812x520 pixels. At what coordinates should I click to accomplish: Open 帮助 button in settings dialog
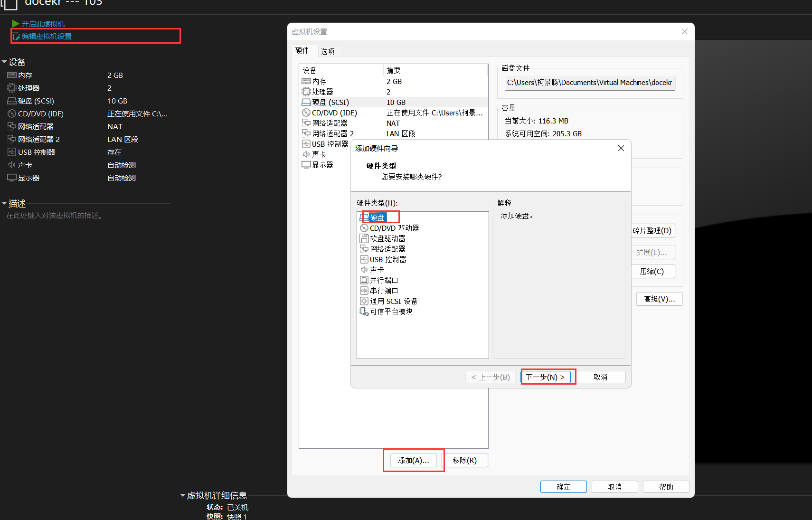[x=666, y=487]
